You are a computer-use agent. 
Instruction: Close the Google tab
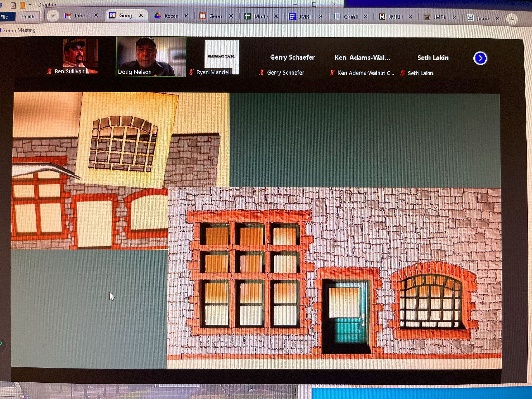click(x=141, y=15)
